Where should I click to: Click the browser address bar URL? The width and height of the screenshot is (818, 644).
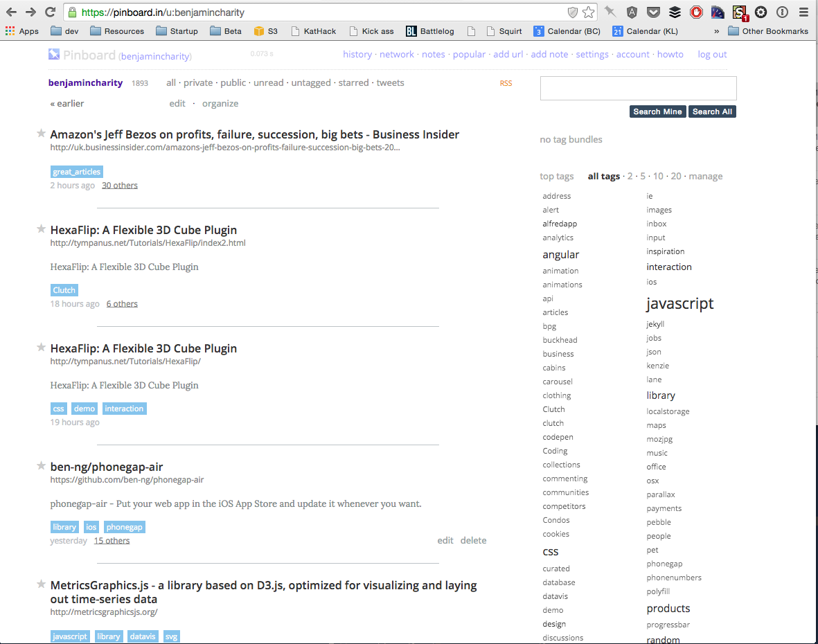point(163,12)
